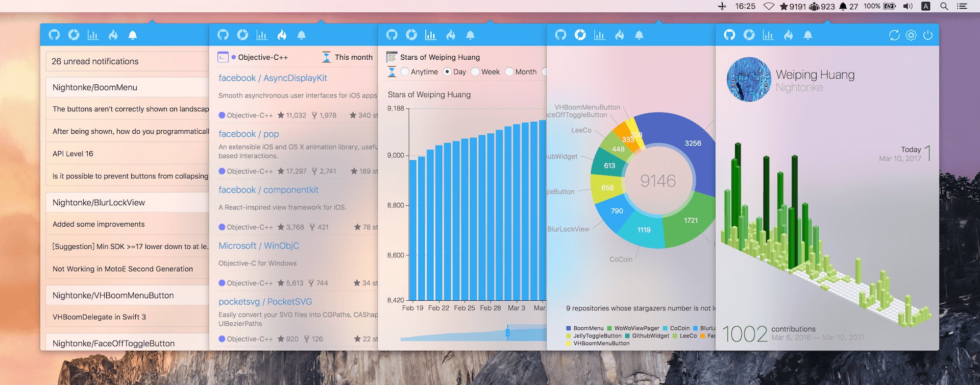
Task: Open the Nightonke/VHBoomMenuButton notification group
Action: 127,296
